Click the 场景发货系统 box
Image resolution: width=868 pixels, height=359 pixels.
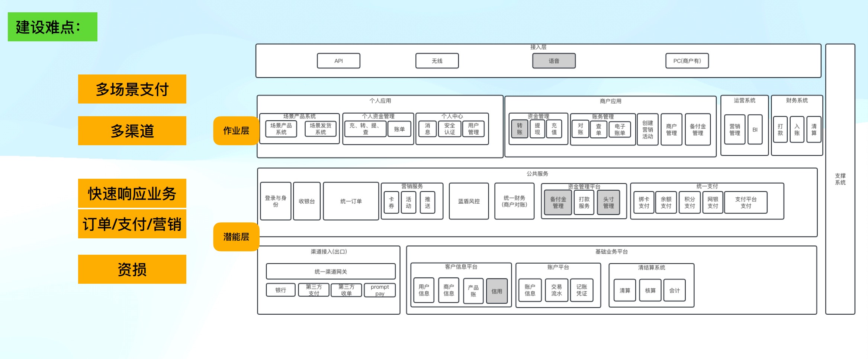click(321, 129)
